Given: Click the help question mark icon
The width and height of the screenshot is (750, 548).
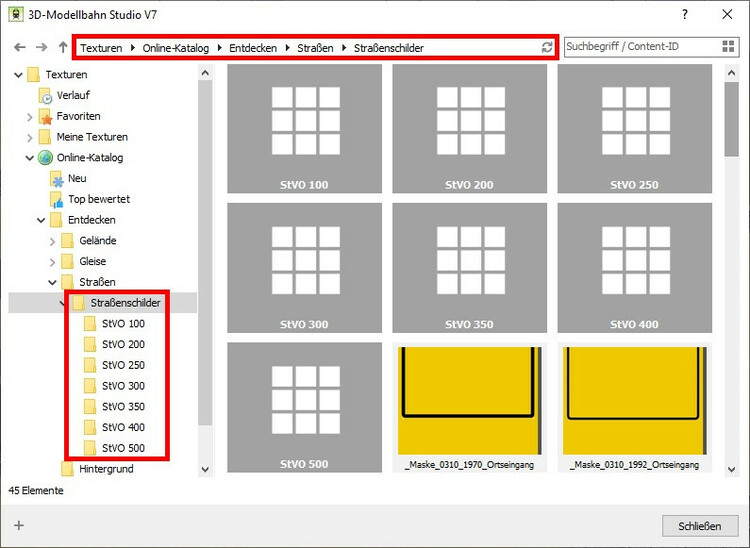Looking at the screenshot, I should click(x=685, y=14).
